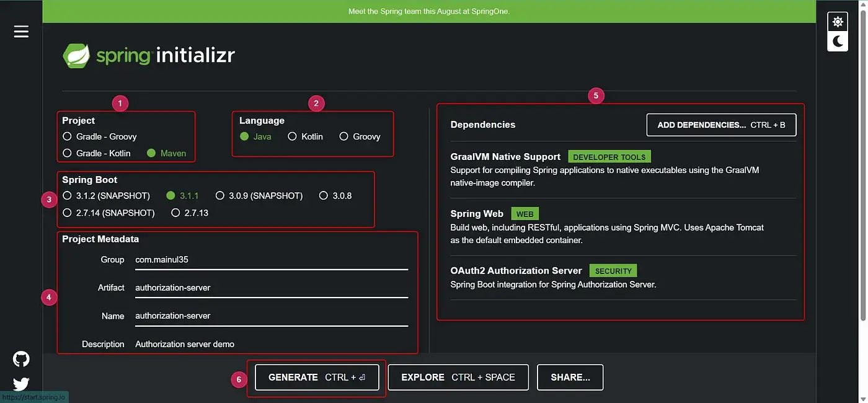
Task: Click the Spring Authorization Server description text
Action: click(553, 285)
